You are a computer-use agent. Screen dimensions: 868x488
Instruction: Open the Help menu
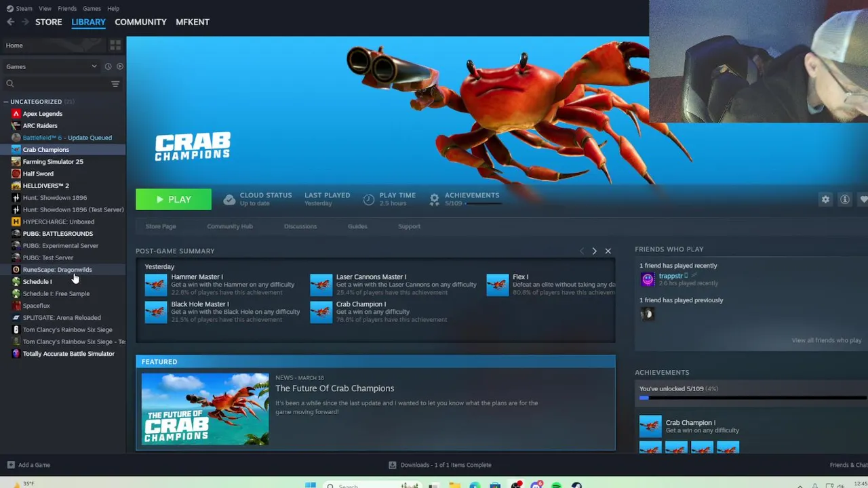[x=113, y=8]
